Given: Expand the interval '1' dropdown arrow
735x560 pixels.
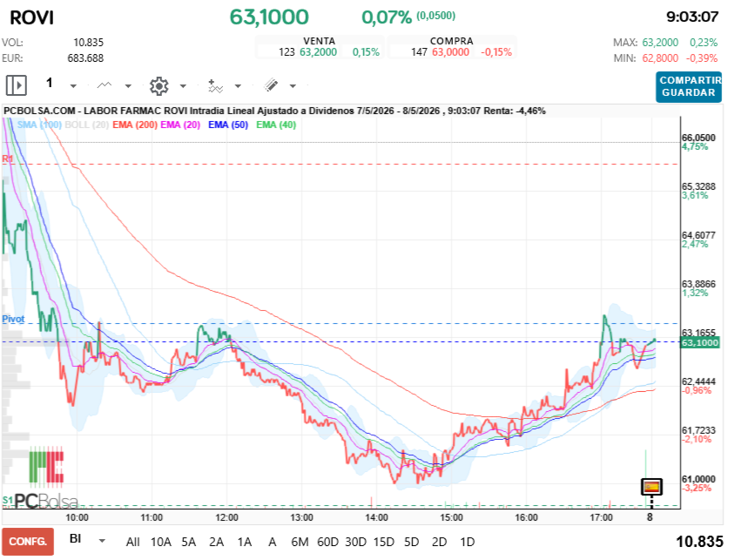Looking at the screenshot, I should (73, 86).
